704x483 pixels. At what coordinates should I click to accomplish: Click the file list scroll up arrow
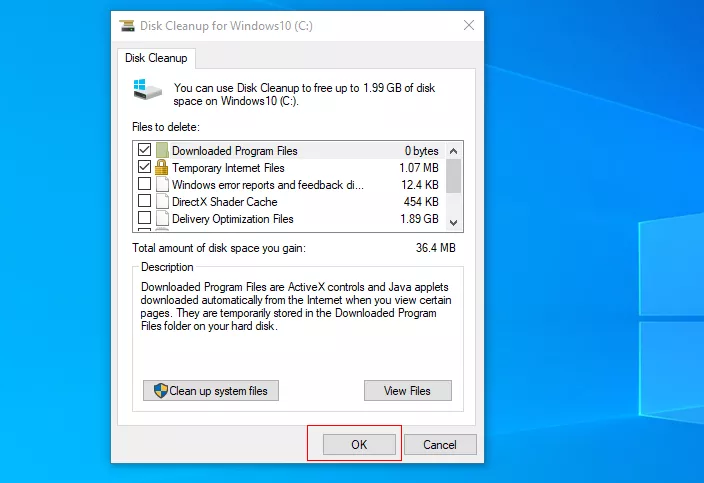[x=453, y=151]
